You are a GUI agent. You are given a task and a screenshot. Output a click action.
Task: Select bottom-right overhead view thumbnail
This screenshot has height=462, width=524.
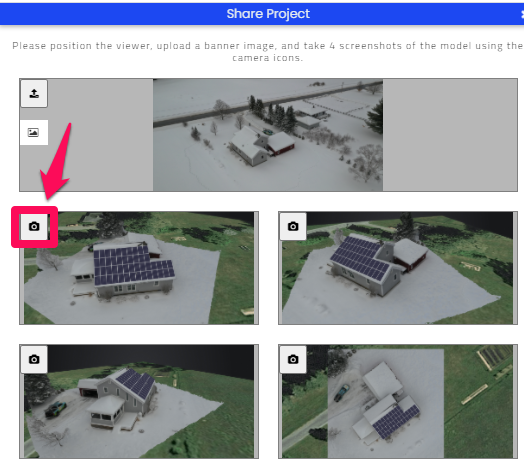click(398, 401)
